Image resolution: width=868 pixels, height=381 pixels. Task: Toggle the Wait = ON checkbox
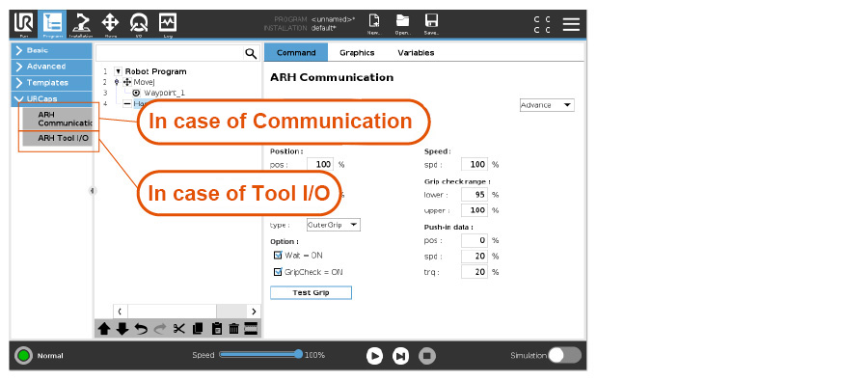point(279,256)
